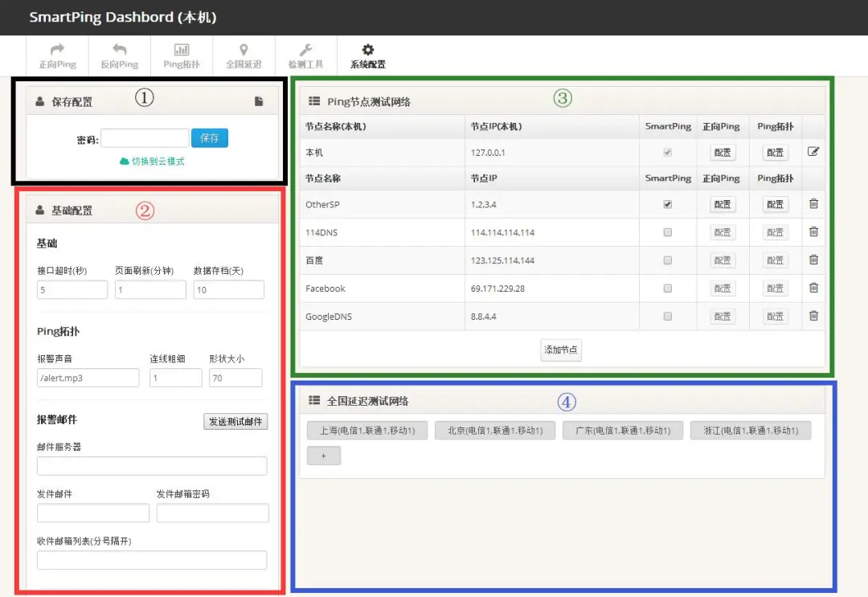The image size is (868, 597).
Task: Select the 北京 delay test button
Action: pos(495,431)
